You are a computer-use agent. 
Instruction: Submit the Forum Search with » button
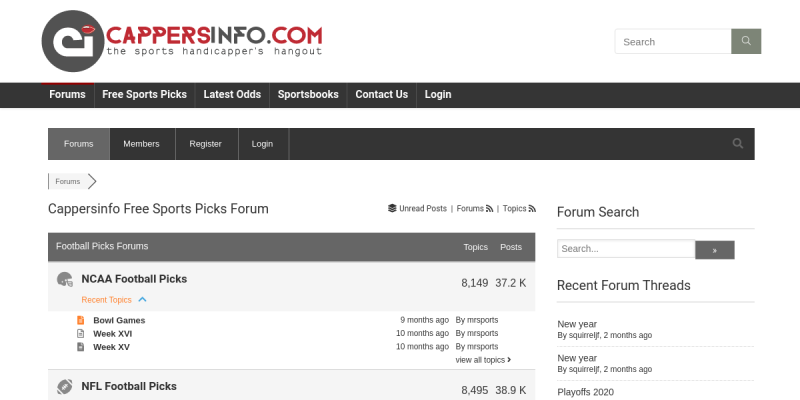pos(715,250)
